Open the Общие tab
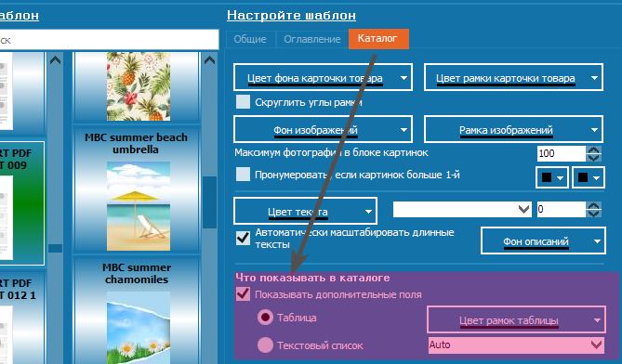The width and height of the screenshot is (622, 364). (x=250, y=39)
